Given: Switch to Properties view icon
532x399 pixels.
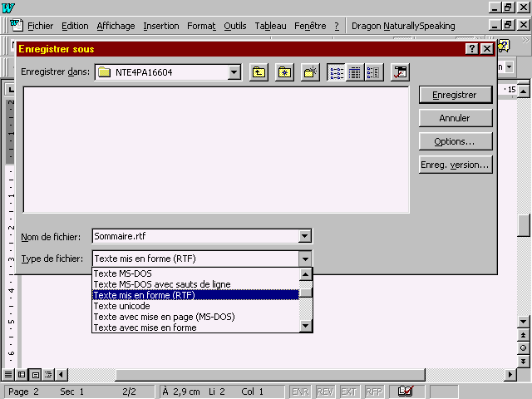Looking at the screenshot, I should coord(374,72).
